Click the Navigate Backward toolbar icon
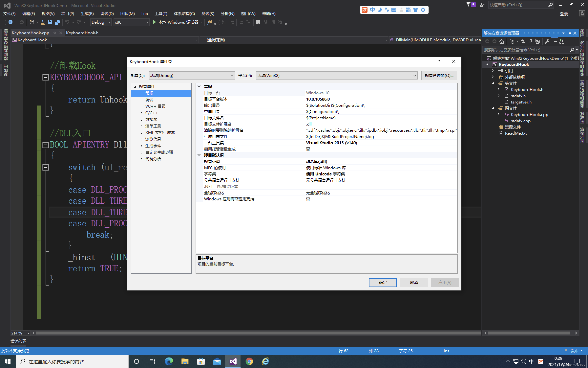588x368 pixels. (x=10, y=22)
